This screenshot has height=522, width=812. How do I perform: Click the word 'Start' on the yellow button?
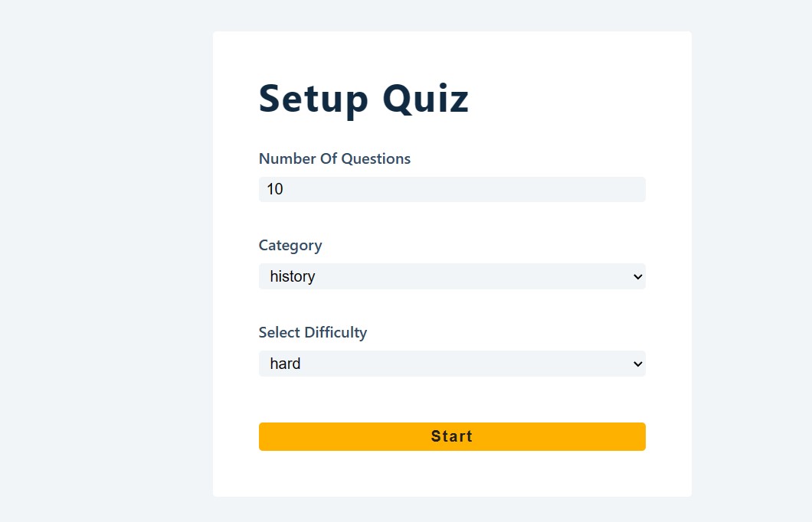(x=452, y=436)
